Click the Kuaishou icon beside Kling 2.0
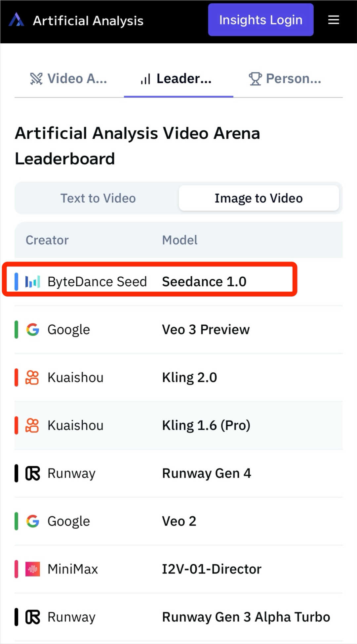The image size is (357, 644). (32, 377)
